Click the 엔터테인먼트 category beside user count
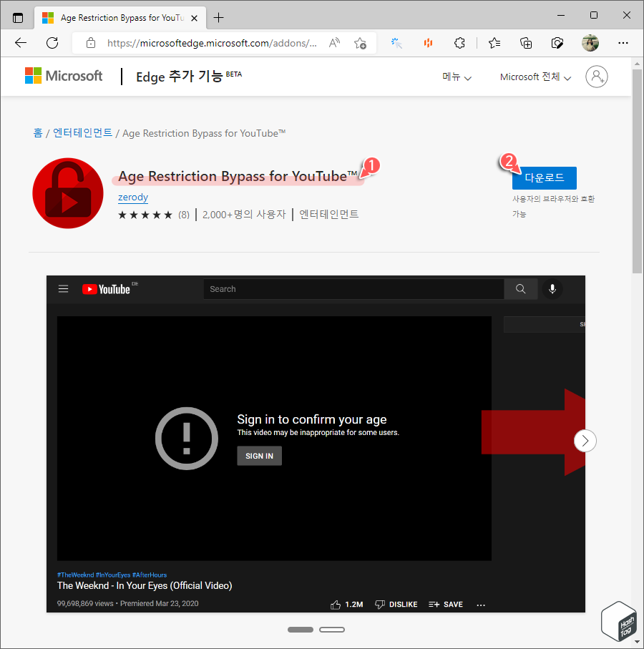This screenshot has width=644, height=649. click(x=328, y=215)
